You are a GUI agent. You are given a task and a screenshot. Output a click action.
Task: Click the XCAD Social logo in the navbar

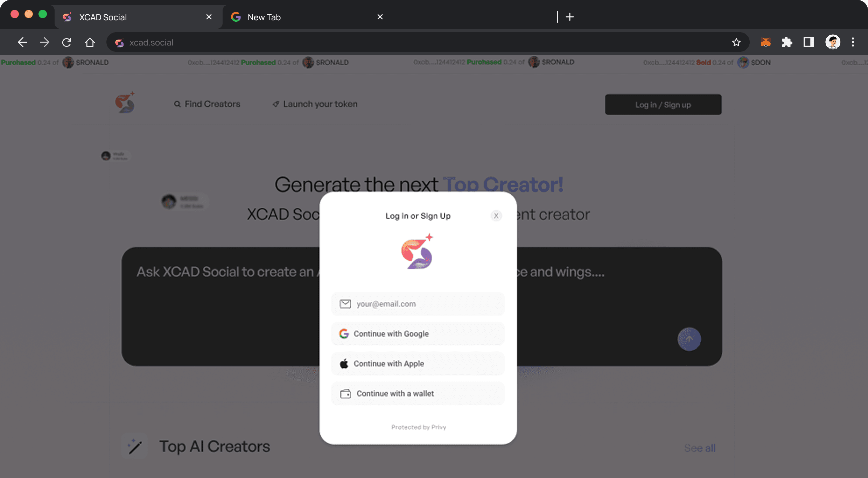click(x=125, y=103)
